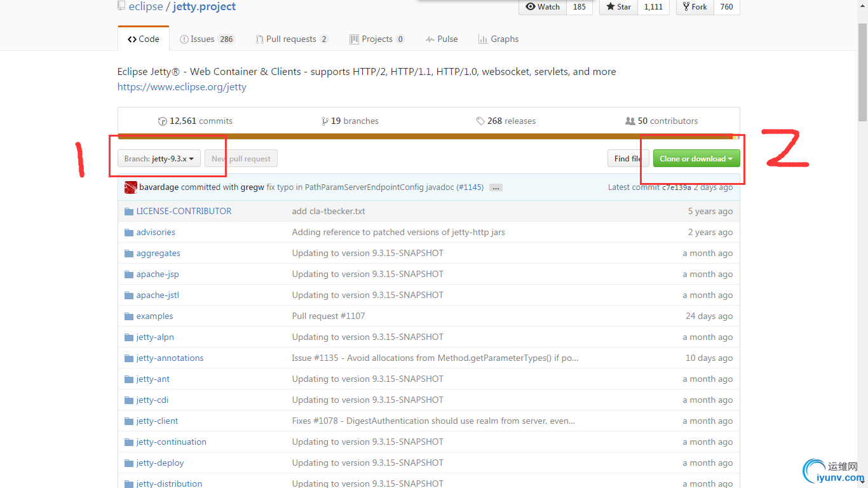Open the Projects tab
The height and width of the screenshot is (488, 868).
(377, 39)
